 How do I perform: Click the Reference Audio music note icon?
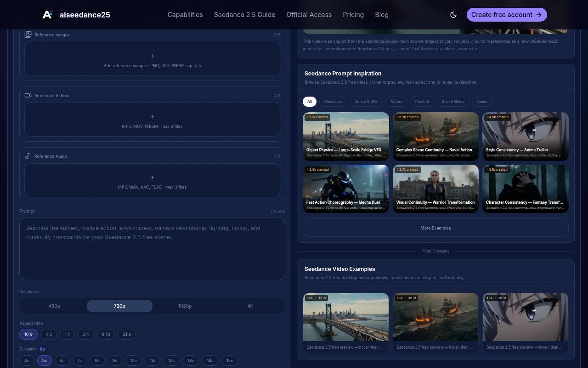click(x=28, y=156)
